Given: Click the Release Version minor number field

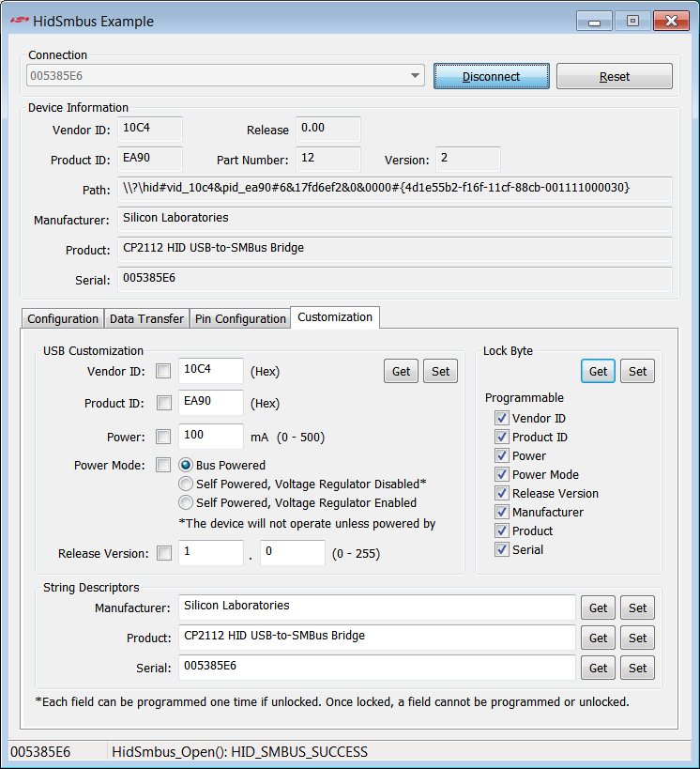Looking at the screenshot, I should [293, 553].
